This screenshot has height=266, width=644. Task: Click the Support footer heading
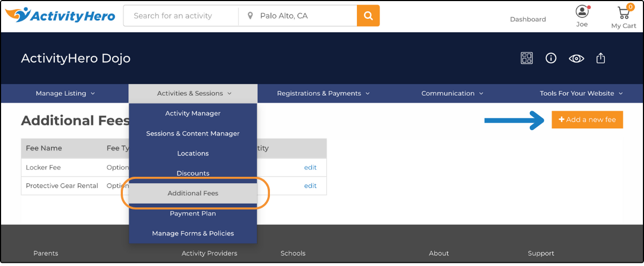pyautogui.click(x=541, y=253)
